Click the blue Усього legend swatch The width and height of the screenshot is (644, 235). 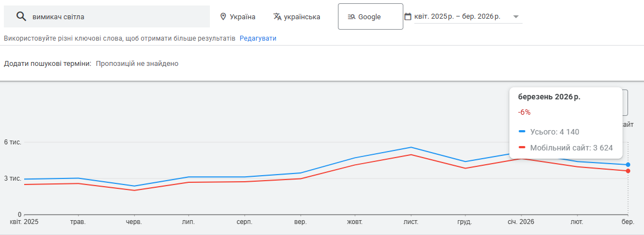coord(522,132)
